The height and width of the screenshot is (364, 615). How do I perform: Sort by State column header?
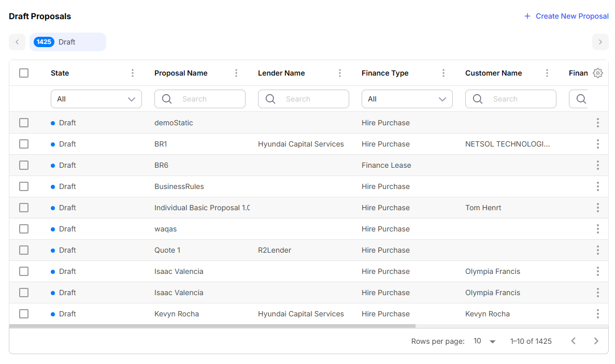tap(60, 73)
